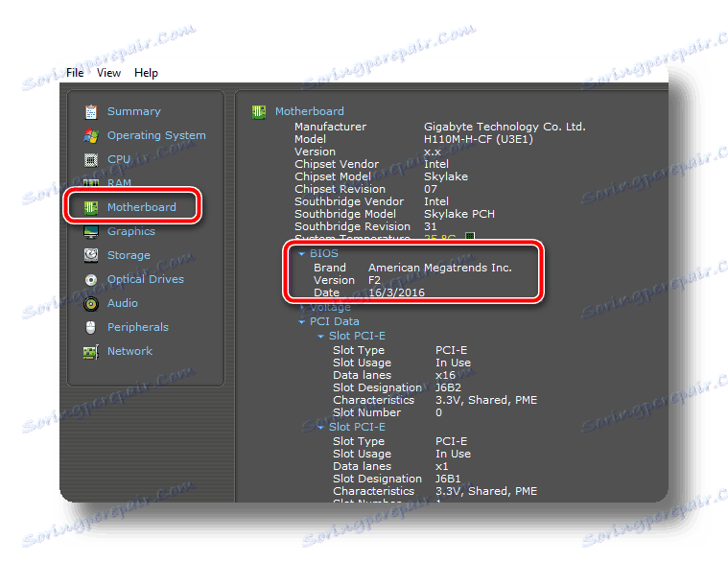Image resolution: width=728 pixels, height=562 pixels.
Task: Select the Chipset Model value Skylake
Action: click(446, 176)
